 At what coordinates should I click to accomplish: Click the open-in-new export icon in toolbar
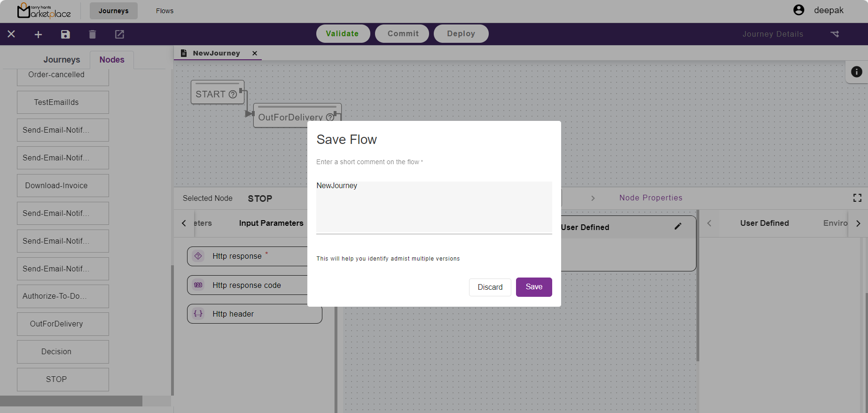coord(120,34)
